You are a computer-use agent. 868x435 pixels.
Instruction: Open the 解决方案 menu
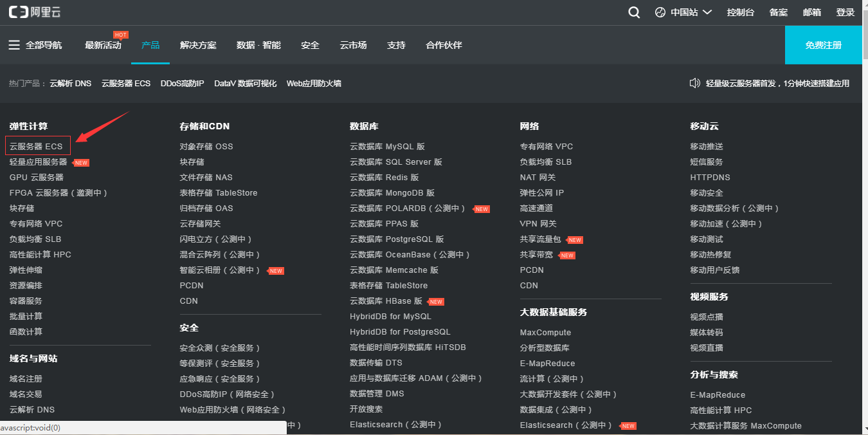pyautogui.click(x=198, y=45)
